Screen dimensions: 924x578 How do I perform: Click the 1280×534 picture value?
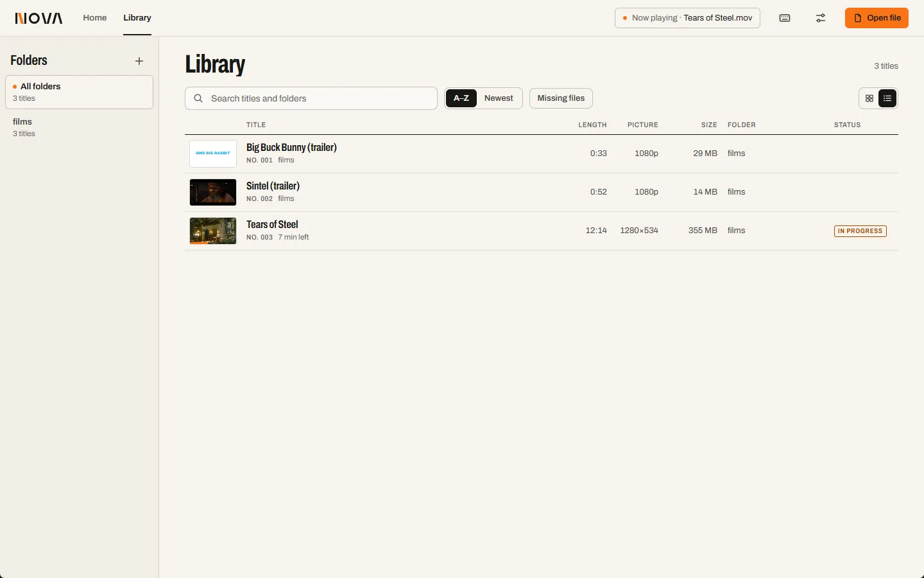pyautogui.click(x=639, y=231)
